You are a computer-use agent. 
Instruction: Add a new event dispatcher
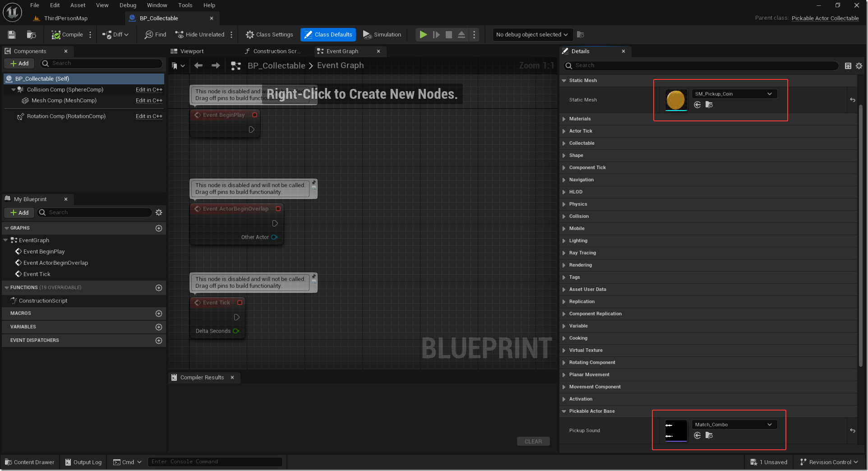tap(159, 341)
